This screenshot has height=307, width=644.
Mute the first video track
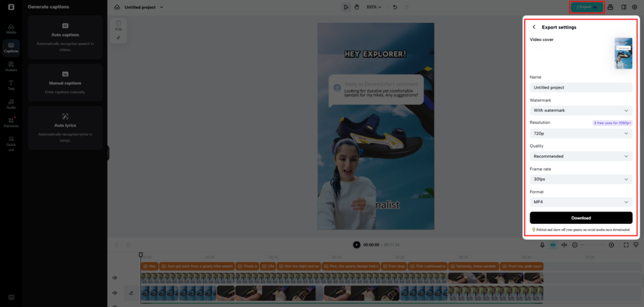pos(115,277)
